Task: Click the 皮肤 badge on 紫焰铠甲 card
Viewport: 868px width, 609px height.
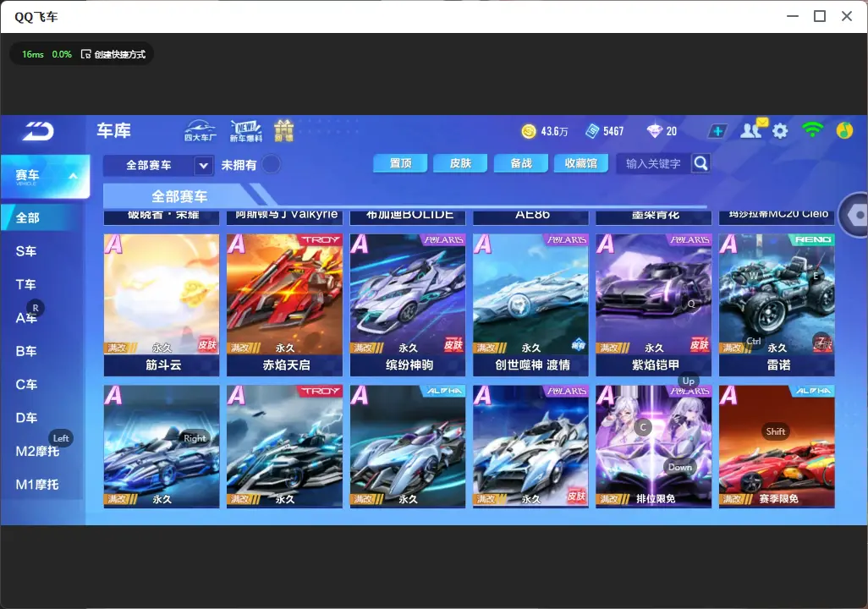Action: [699, 345]
